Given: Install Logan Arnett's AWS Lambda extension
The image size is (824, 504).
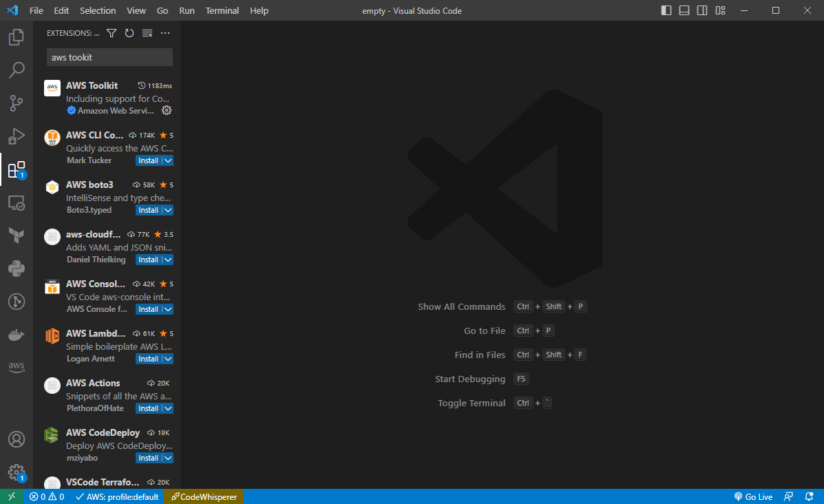Looking at the screenshot, I should click(148, 359).
